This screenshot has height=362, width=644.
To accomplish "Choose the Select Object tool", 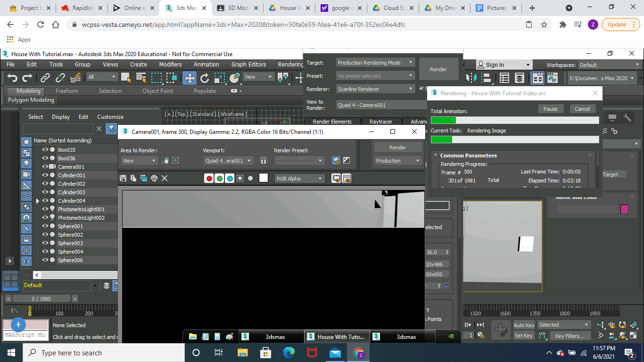I will (x=126, y=78).
